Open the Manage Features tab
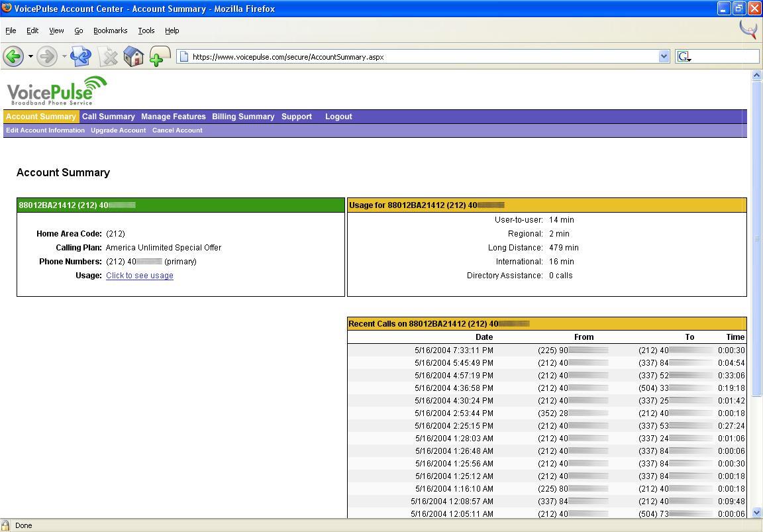The height and width of the screenshot is (532, 763). tap(174, 117)
